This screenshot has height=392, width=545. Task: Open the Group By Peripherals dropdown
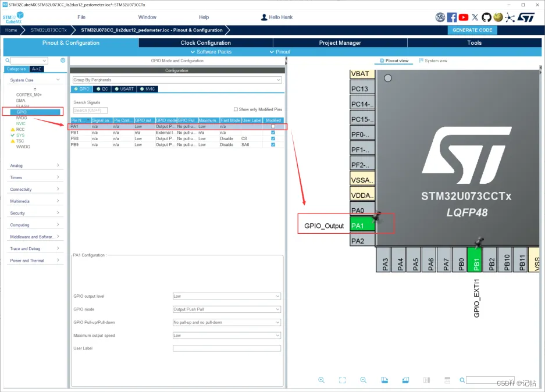tap(177, 80)
